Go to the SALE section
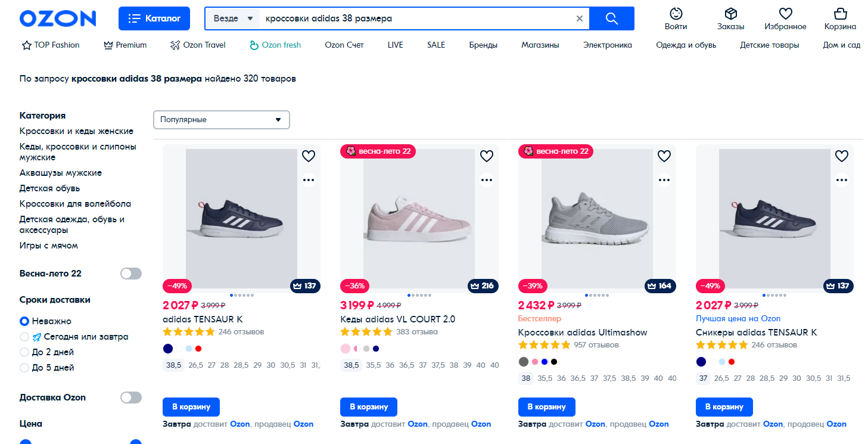The height and width of the screenshot is (444, 868). pos(435,45)
